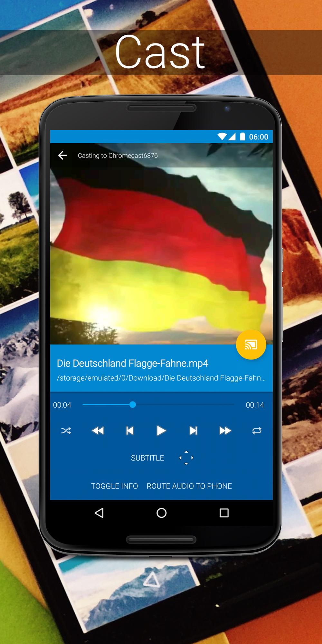Open the SUBTITLE options
This screenshot has width=322, height=644.
(147, 458)
